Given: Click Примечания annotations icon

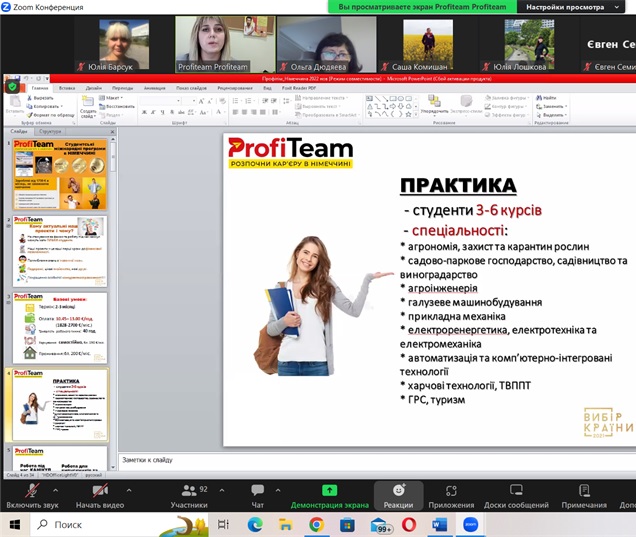Looking at the screenshot, I should click(x=584, y=490).
